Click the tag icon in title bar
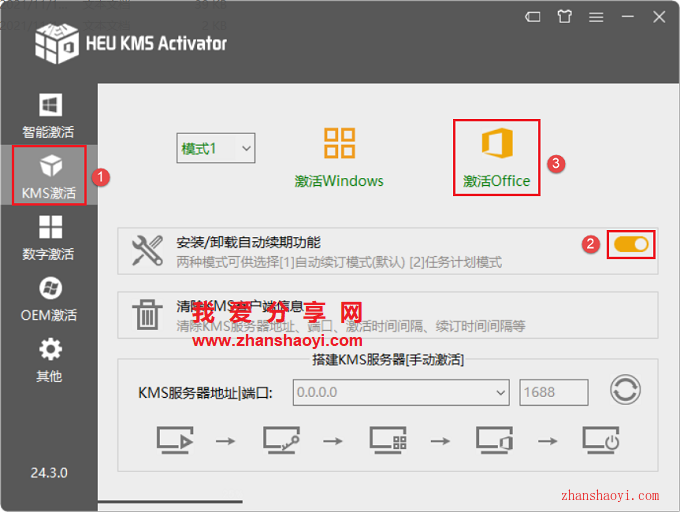This screenshot has height=512, width=680. click(x=533, y=17)
